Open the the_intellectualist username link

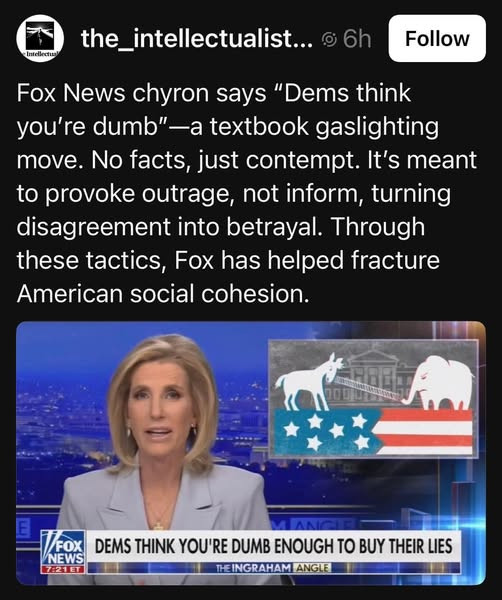[x=197, y=39]
